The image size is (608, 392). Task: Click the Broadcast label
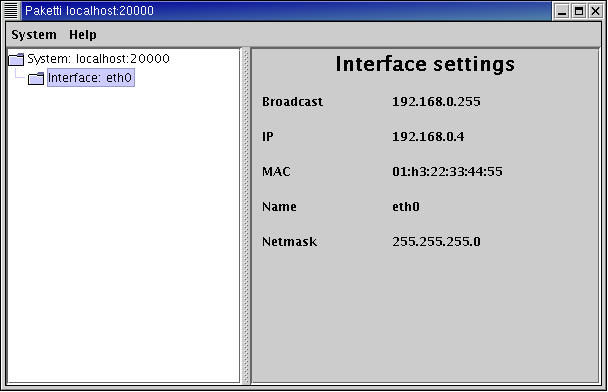pos(292,102)
